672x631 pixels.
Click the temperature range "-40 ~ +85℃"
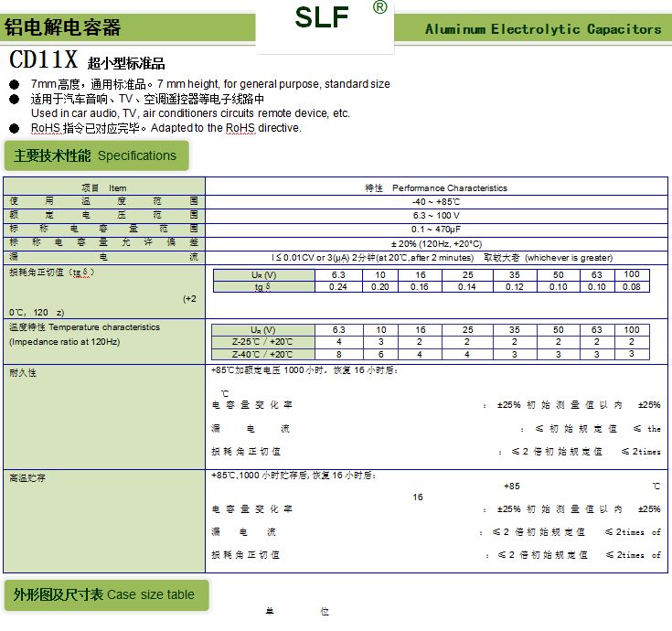tap(436, 201)
